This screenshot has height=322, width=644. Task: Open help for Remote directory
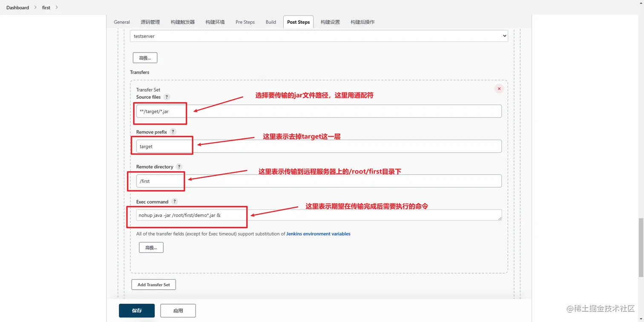tap(179, 167)
